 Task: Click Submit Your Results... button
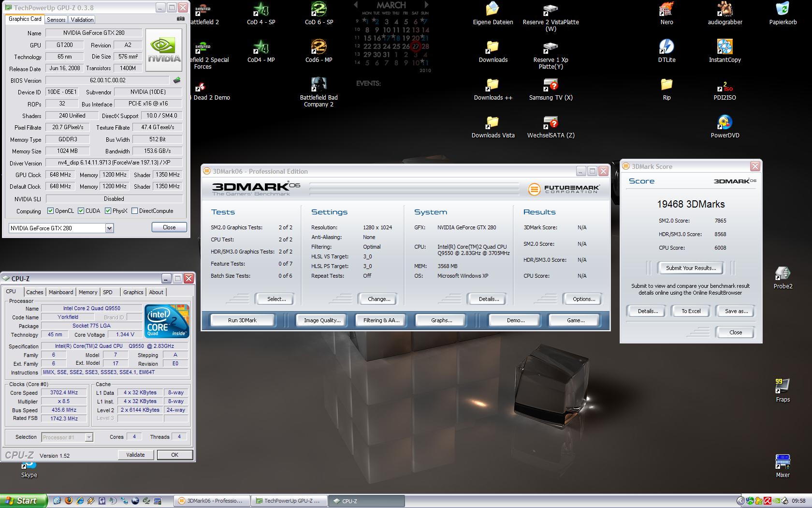click(x=691, y=268)
